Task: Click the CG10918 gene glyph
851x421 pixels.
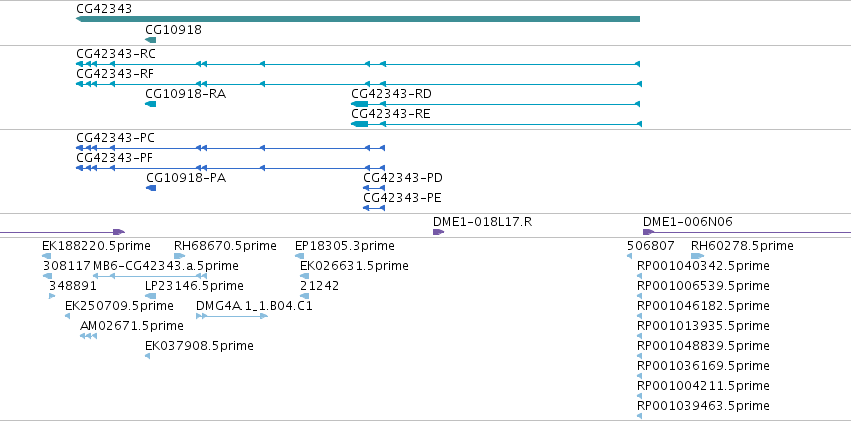Action: point(151,40)
